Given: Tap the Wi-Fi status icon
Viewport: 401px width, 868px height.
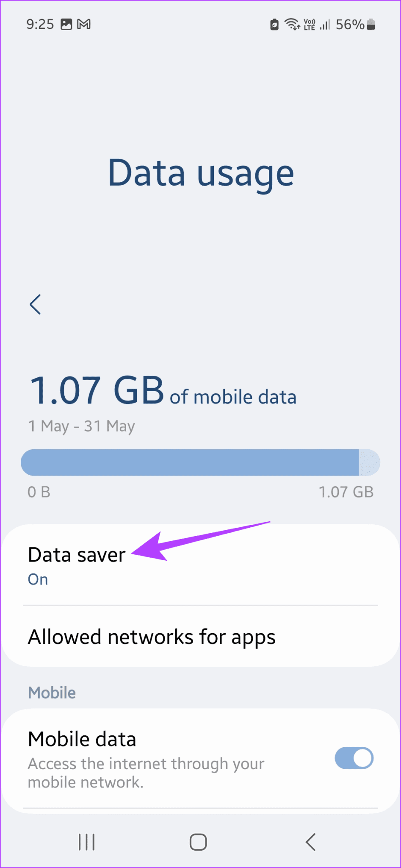Looking at the screenshot, I should click(293, 24).
